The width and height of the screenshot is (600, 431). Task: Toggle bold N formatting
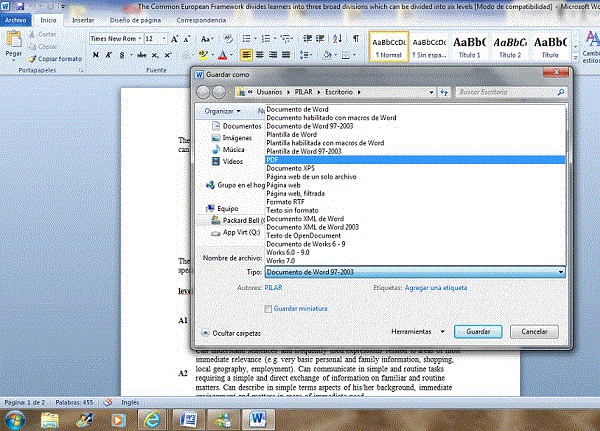[96, 55]
